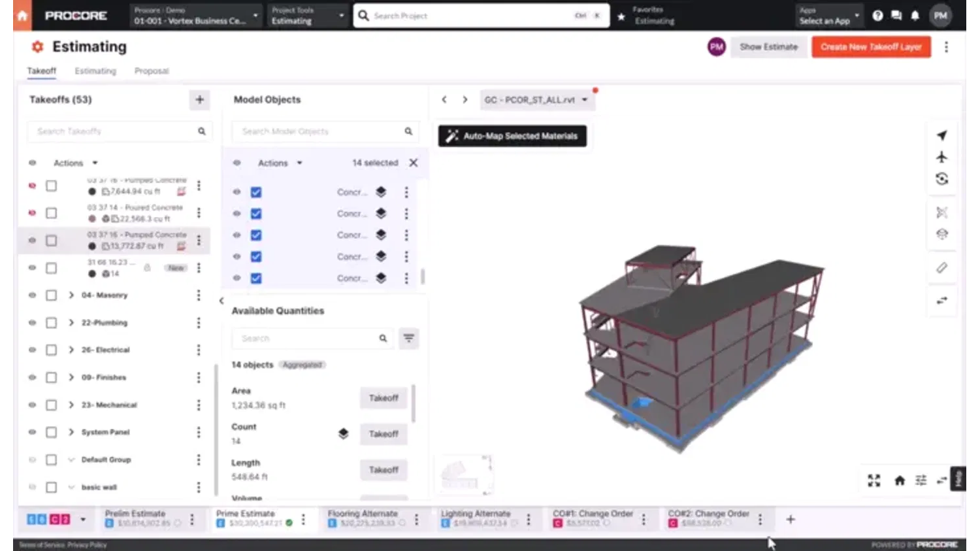Check the box for 09- Finishes

[x=52, y=378]
